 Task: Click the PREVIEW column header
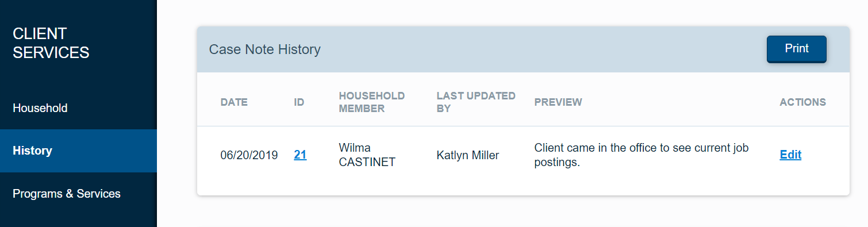(558, 102)
